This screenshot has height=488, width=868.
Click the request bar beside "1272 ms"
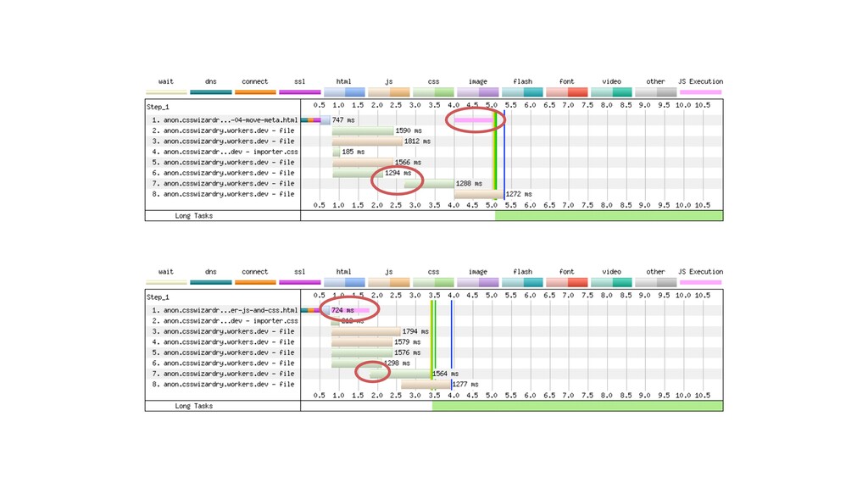pyautogui.click(x=479, y=194)
